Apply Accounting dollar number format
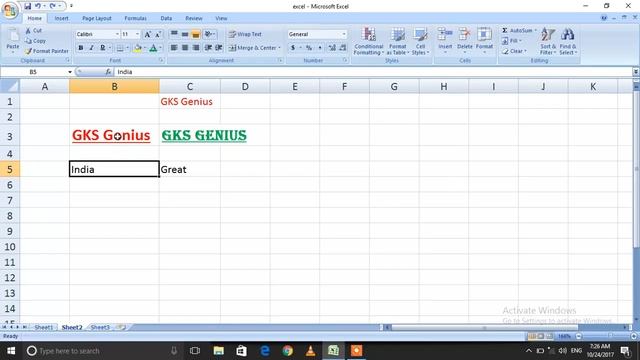 click(293, 48)
